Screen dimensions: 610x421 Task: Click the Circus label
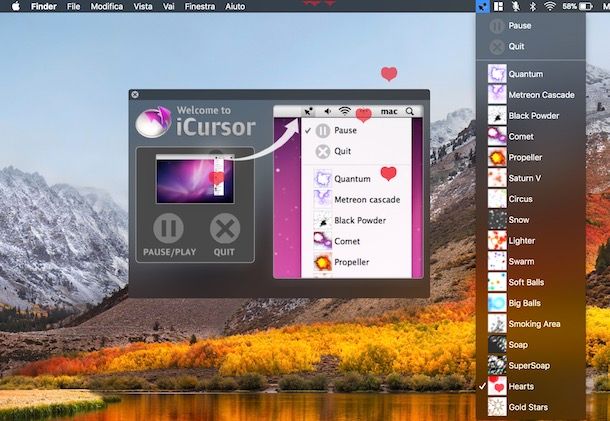pos(521,199)
